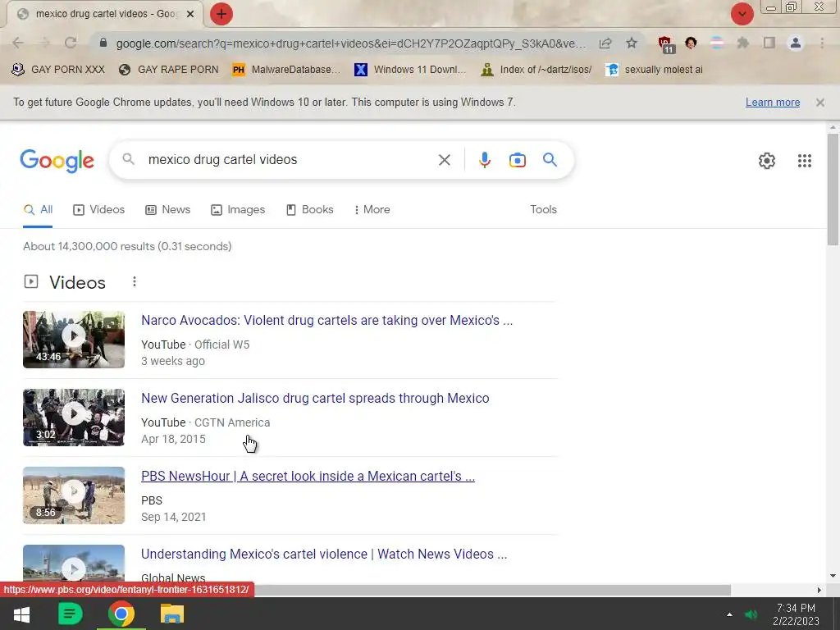840x630 pixels.
Task: Clear the search query with X
Action: coord(444,160)
